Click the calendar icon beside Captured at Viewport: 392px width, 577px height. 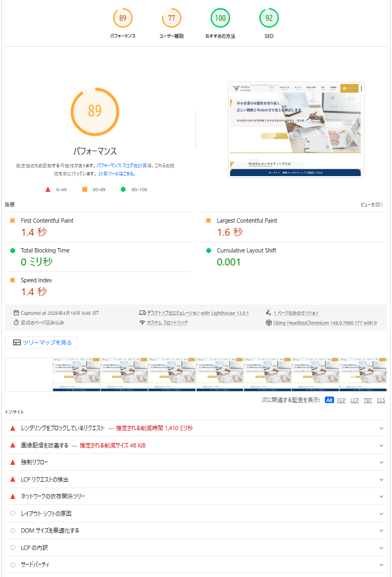pos(16,313)
